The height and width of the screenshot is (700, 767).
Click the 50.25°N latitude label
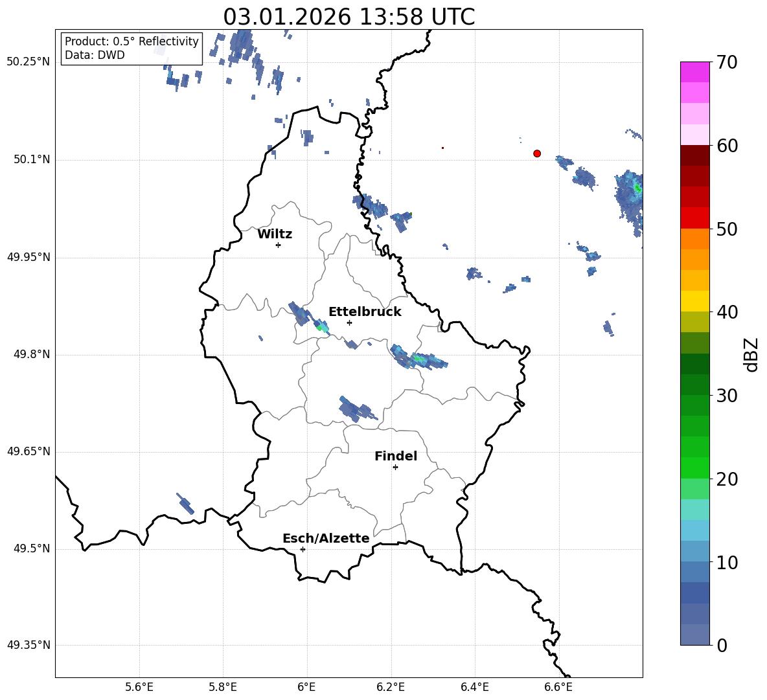pyautogui.click(x=29, y=62)
